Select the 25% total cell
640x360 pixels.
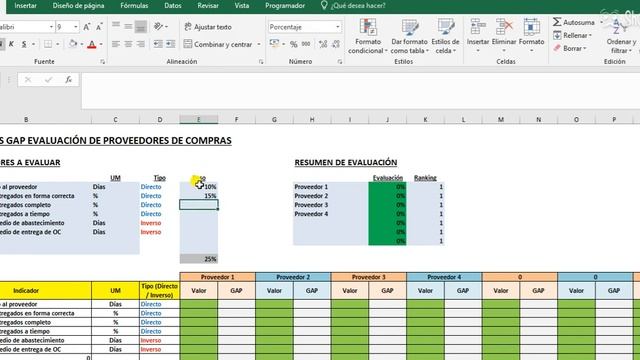[199, 259]
